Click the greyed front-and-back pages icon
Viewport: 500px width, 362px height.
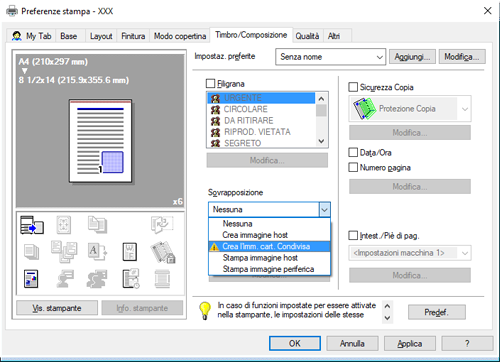(97, 224)
